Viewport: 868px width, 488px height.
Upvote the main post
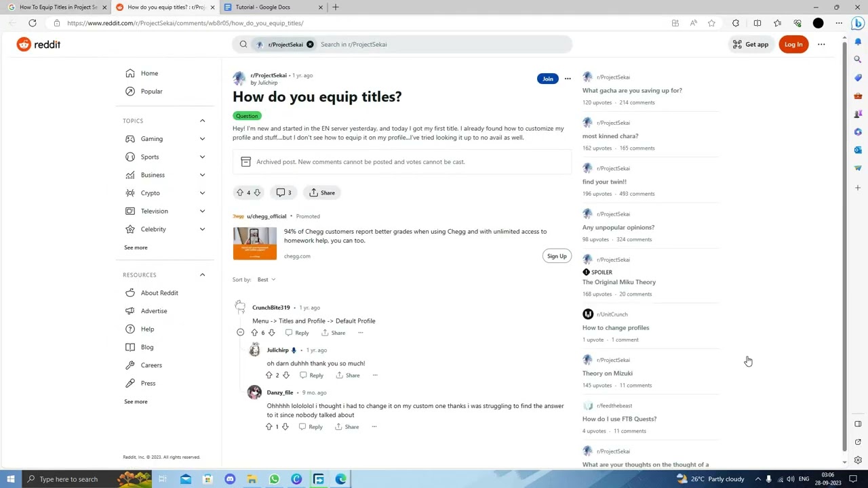pyautogui.click(x=239, y=192)
